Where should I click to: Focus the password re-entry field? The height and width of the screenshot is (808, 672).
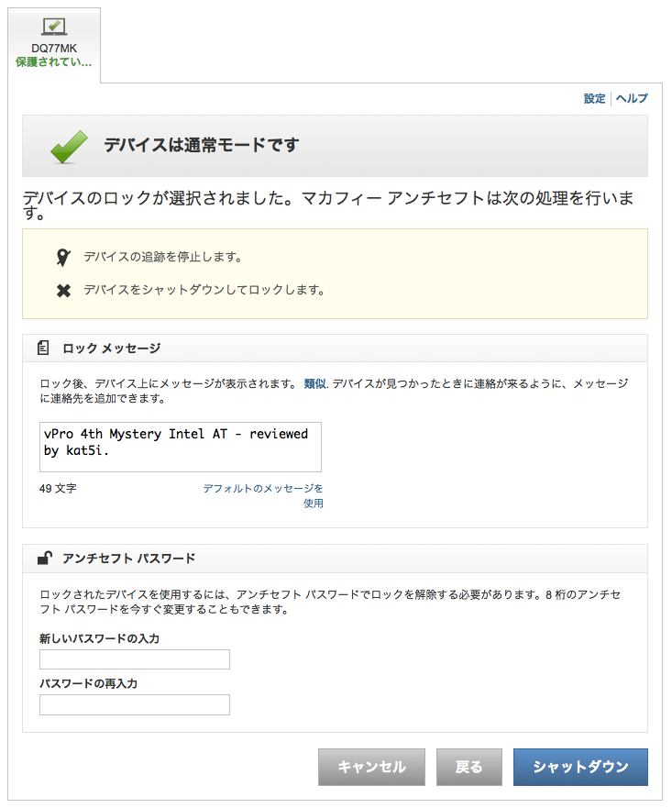[x=134, y=704]
